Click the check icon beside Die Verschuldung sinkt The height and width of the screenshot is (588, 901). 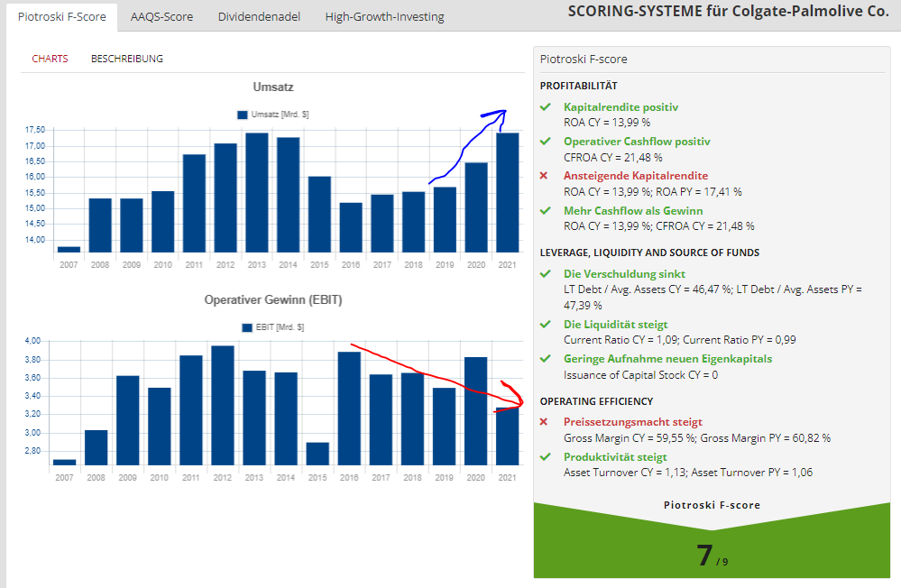pyautogui.click(x=546, y=273)
